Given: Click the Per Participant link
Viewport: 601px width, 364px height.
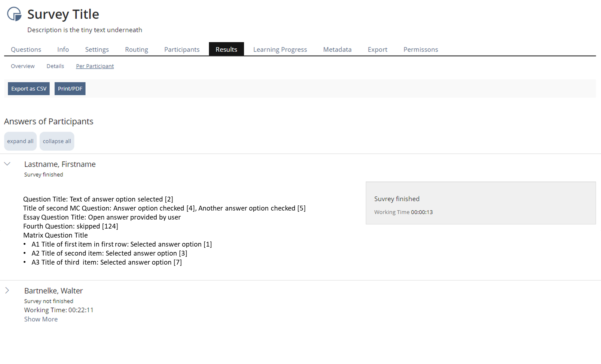Looking at the screenshot, I should [95, 66].
